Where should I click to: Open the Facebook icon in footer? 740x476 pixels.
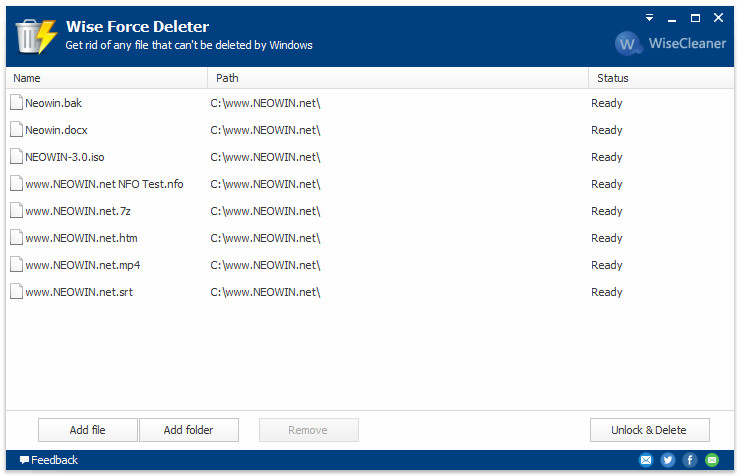[690, 459]
